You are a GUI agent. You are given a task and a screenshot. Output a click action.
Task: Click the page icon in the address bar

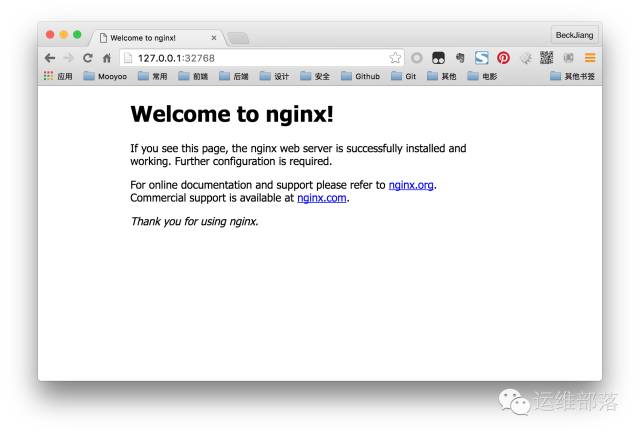click(x=128, y=58)
